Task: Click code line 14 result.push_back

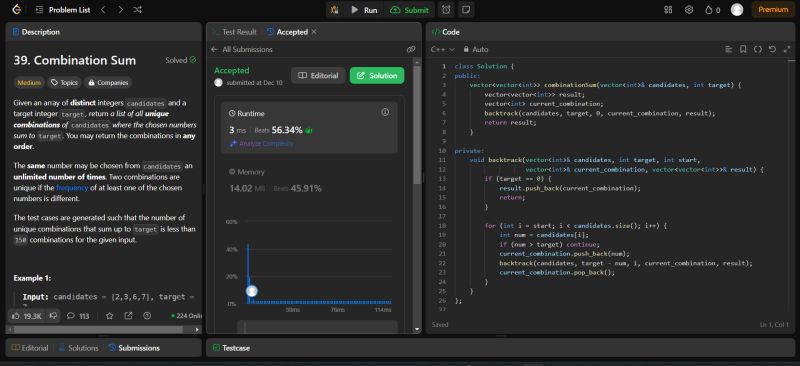Action: pos(569,188)
